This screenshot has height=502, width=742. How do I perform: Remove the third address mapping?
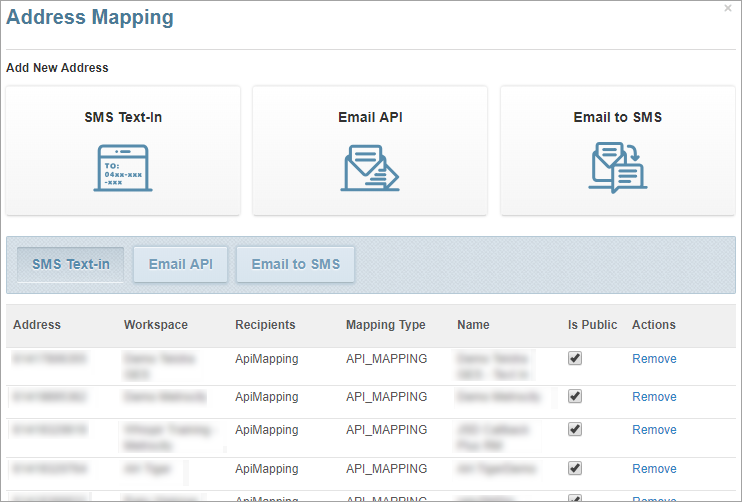click(654, 430)
